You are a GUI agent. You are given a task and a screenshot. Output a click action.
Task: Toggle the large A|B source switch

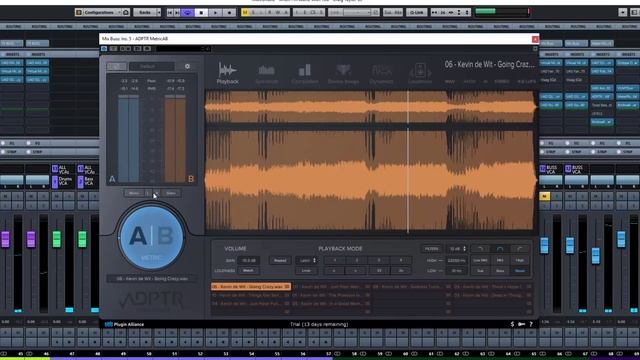(x=151, y=238)
